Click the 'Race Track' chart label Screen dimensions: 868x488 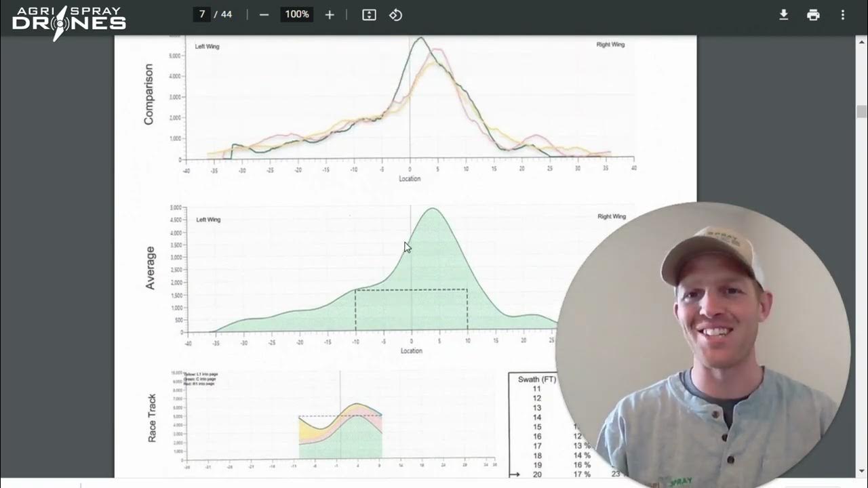152,418
